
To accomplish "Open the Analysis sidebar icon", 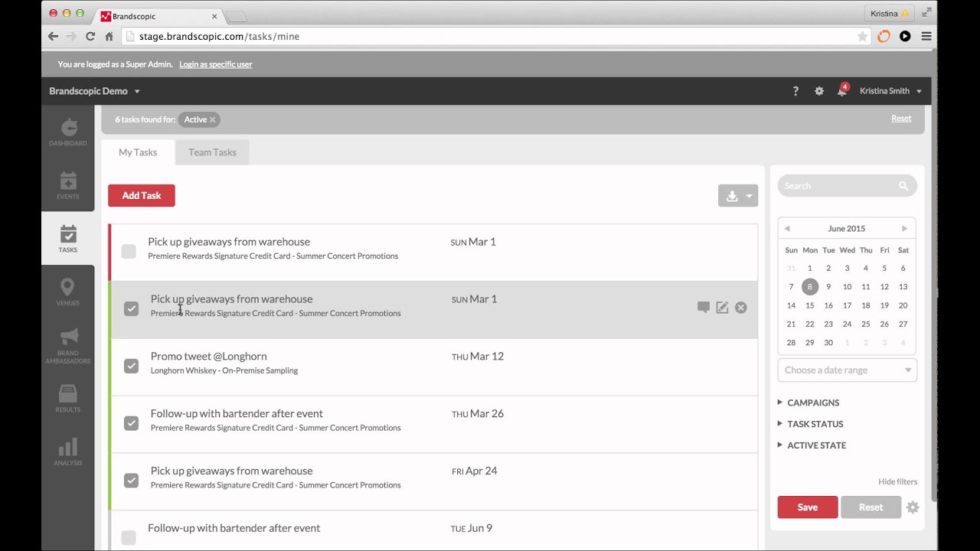I will coord(68,452).
